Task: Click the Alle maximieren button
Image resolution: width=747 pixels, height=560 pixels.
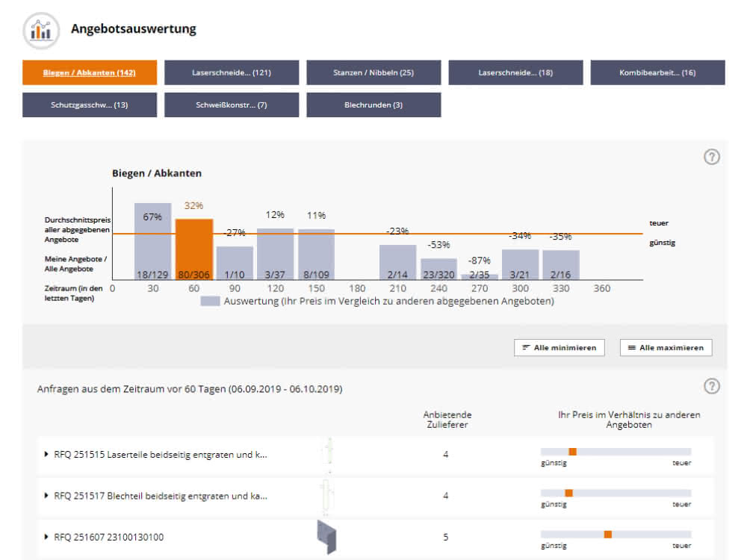Action: click(666, 348)
